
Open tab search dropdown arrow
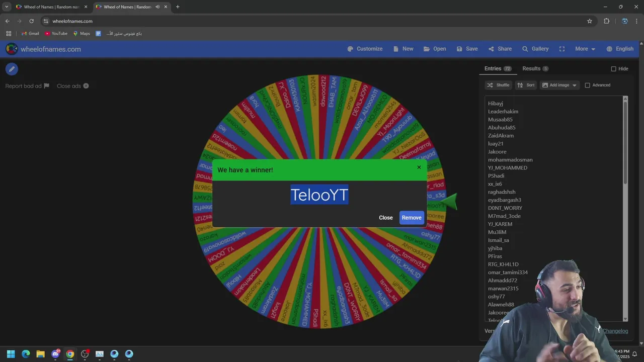6,7
